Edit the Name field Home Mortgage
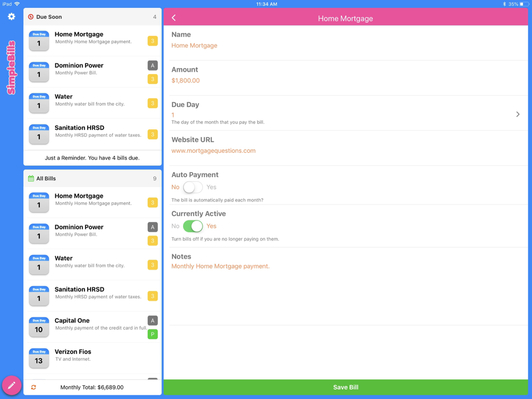This screenshot has height=399, width=532. pos(194,45)
